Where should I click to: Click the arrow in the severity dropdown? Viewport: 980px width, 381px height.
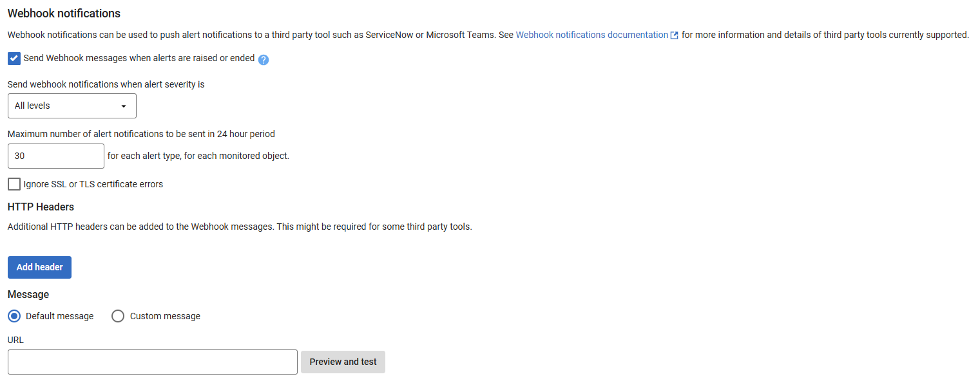coord(124,106)
